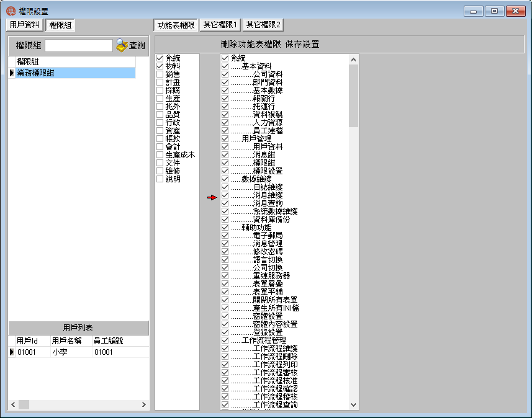Uncheck the 消息維護 permission

click(225, 195)
